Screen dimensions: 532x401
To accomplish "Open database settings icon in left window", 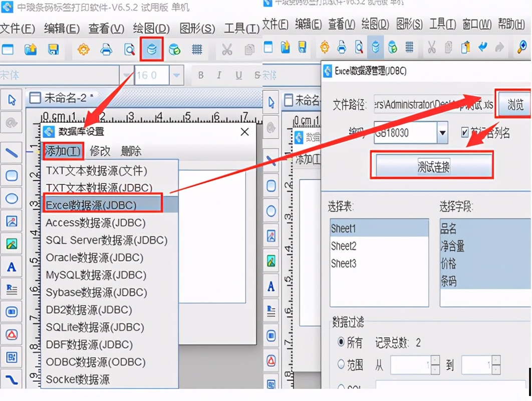I will pos(152,50).
